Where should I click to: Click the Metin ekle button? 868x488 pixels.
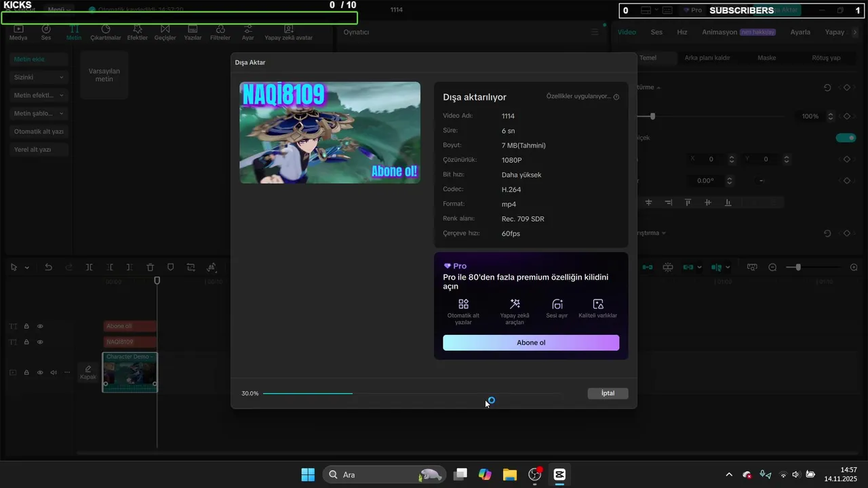point(39,59)
